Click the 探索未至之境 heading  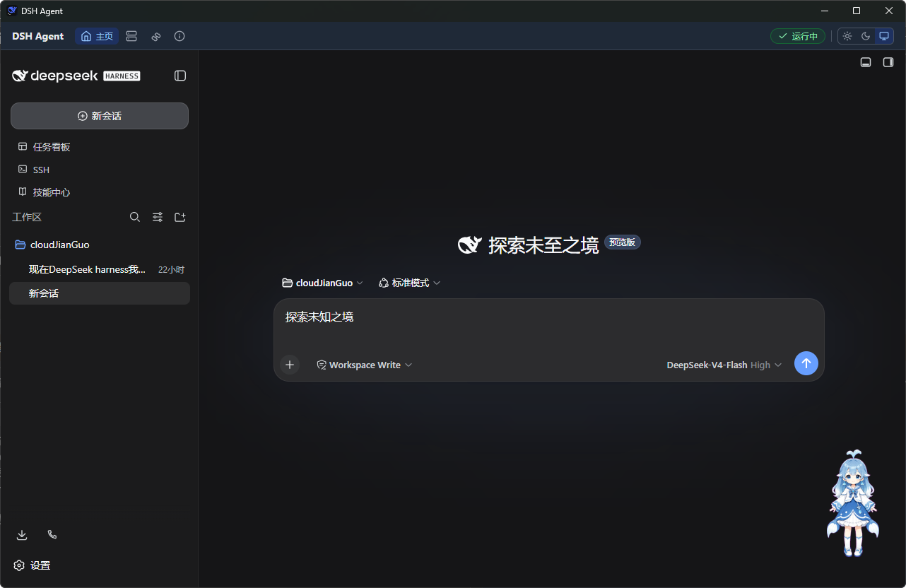point(543,245)
